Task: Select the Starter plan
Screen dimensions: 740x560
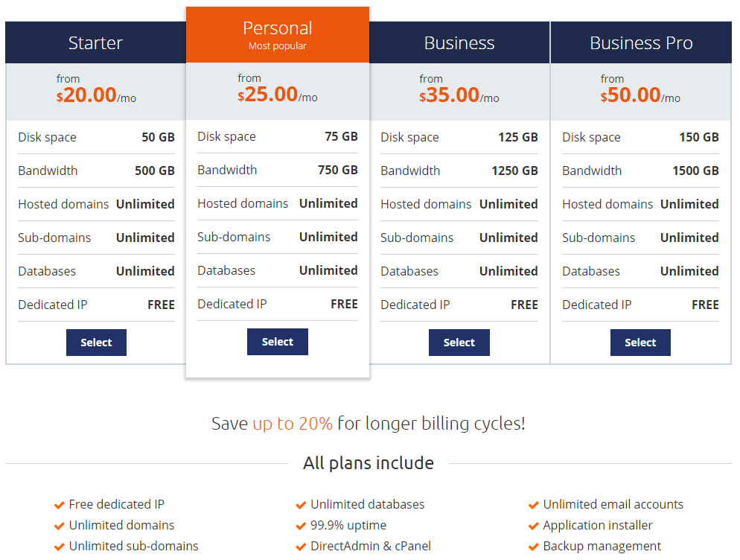Action: tap(96, 343)
